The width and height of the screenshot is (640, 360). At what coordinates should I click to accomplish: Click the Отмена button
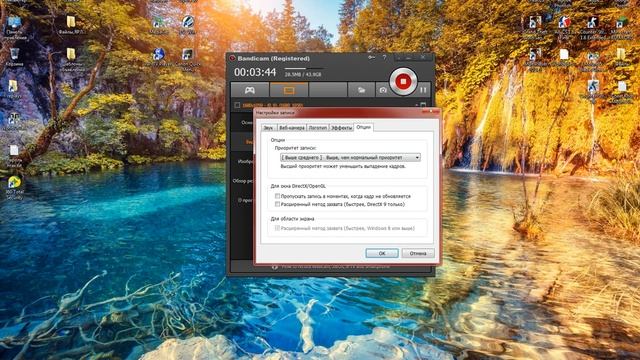pos(418,253)
